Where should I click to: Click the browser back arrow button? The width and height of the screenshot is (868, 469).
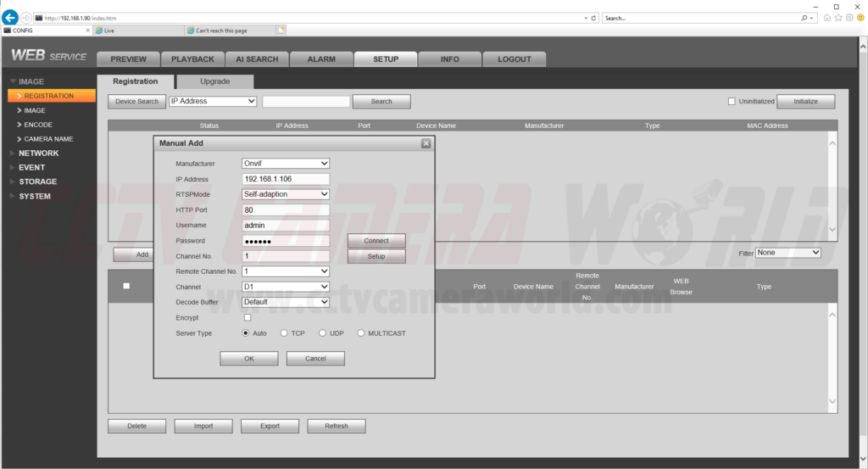click(x=11, y=18)
